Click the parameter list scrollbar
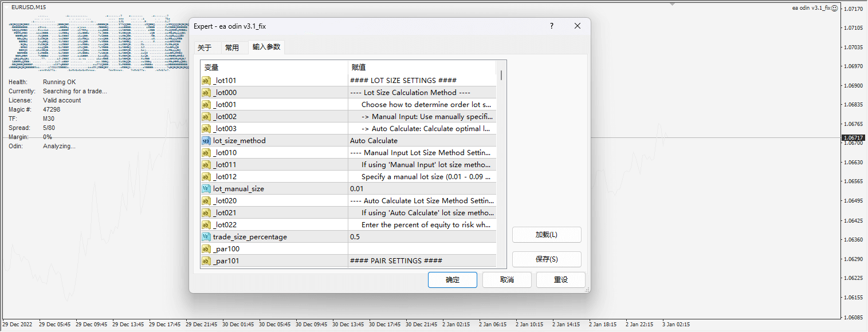 pos(502,74)
